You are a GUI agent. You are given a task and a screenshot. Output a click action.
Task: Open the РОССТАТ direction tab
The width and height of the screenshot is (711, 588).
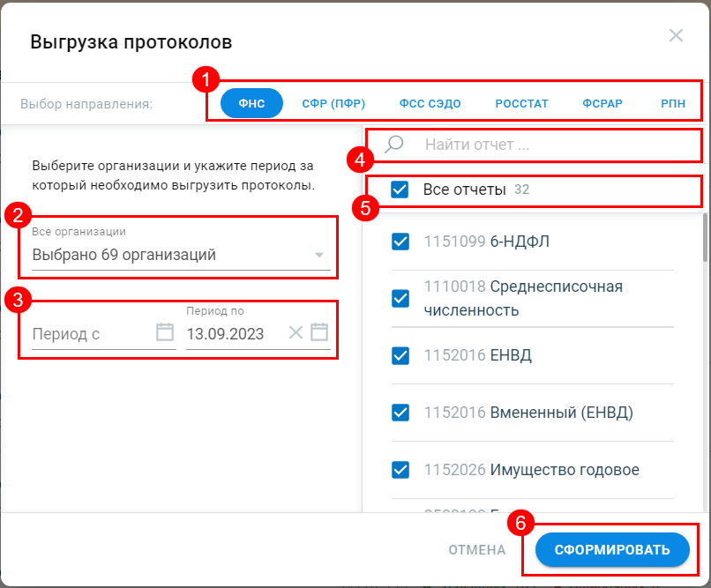pos(521,103)
